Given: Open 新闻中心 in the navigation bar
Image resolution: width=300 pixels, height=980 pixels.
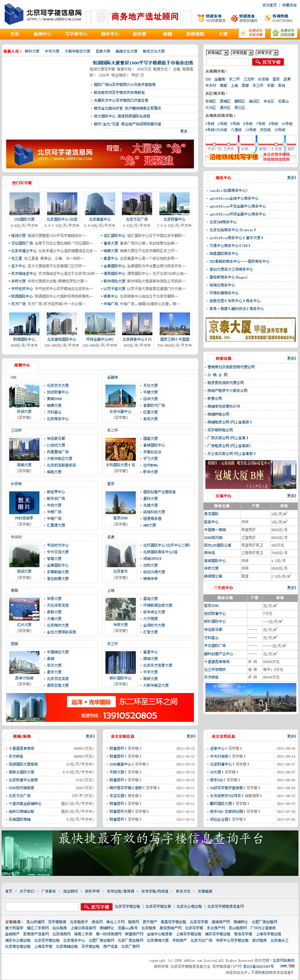Looking at the screenshot, I should tap(42, 34).
